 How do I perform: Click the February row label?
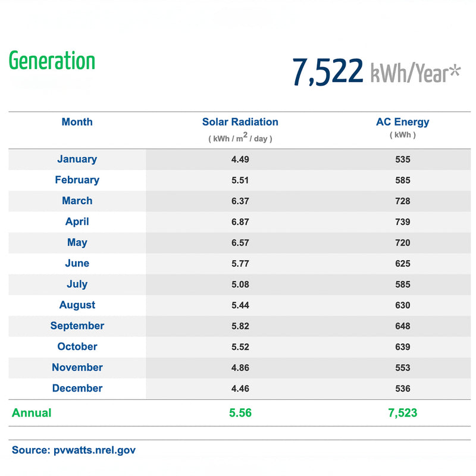point(77,180)
